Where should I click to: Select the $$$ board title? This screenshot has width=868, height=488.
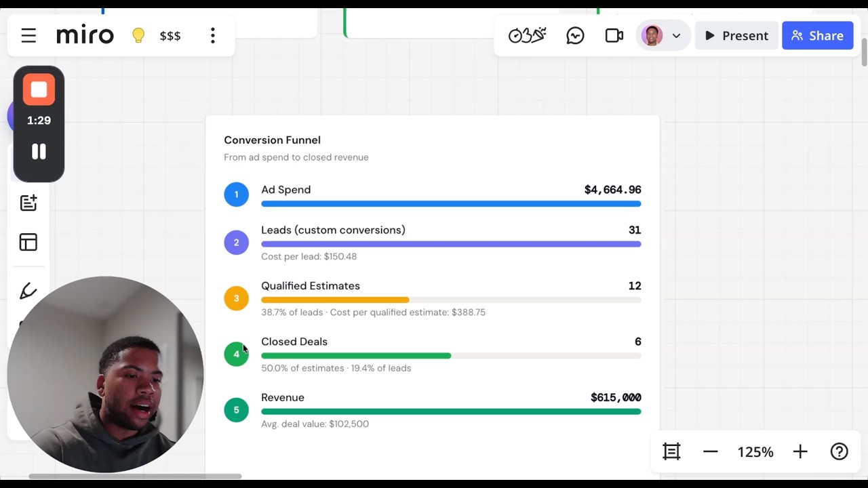pos(170,36)
